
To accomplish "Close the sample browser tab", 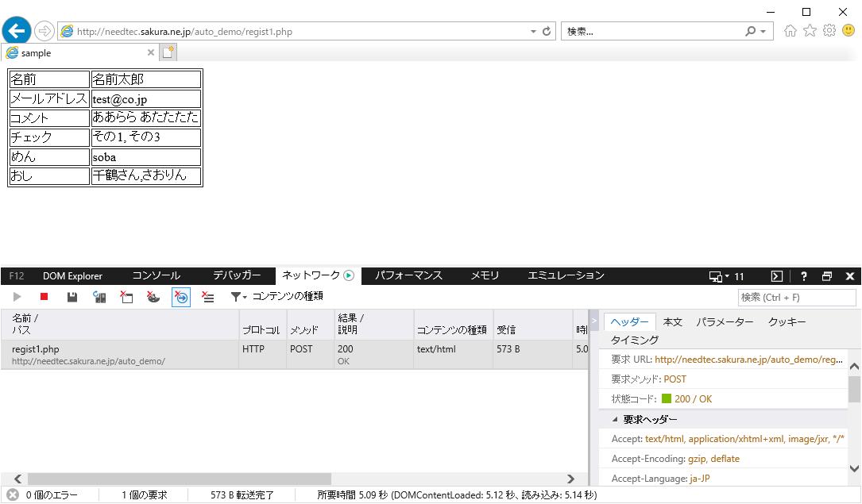I will coord(151,52).
